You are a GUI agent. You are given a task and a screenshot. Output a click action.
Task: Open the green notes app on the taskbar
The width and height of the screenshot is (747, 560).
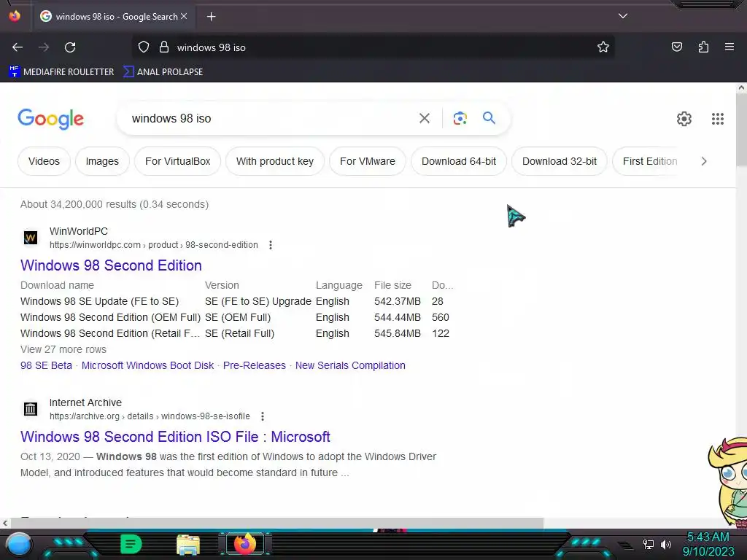[x=131, y=544]
